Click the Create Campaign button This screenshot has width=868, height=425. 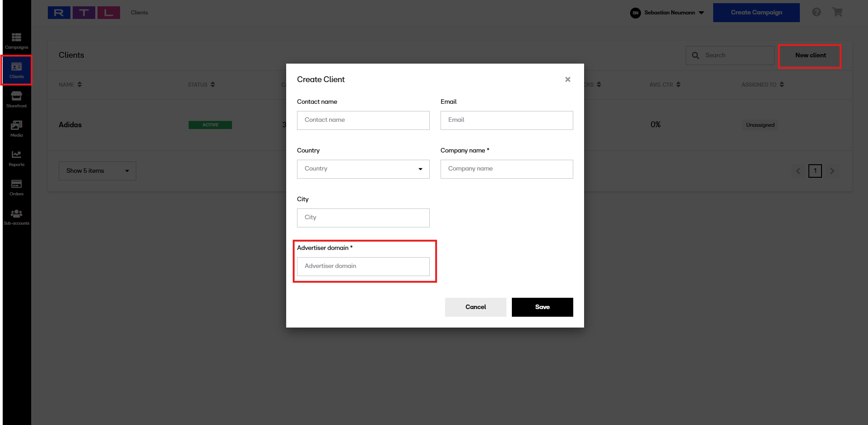(756, 13)
